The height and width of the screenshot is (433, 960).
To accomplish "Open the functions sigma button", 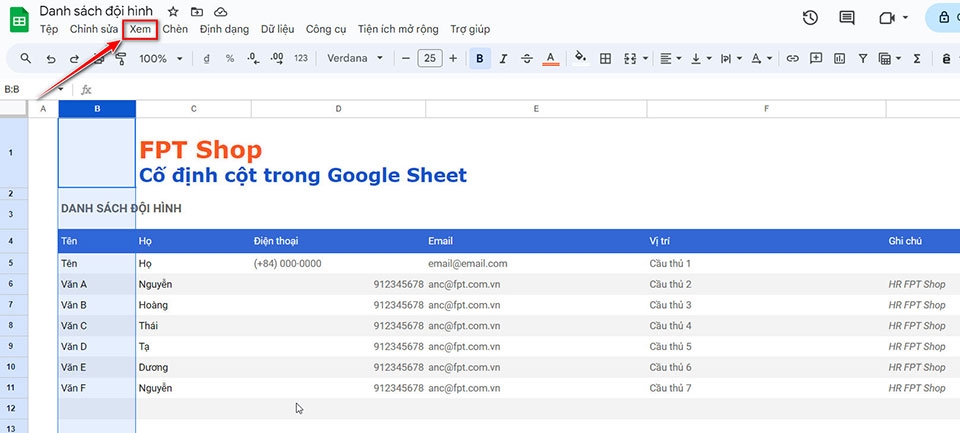I will tap(917, 59).
